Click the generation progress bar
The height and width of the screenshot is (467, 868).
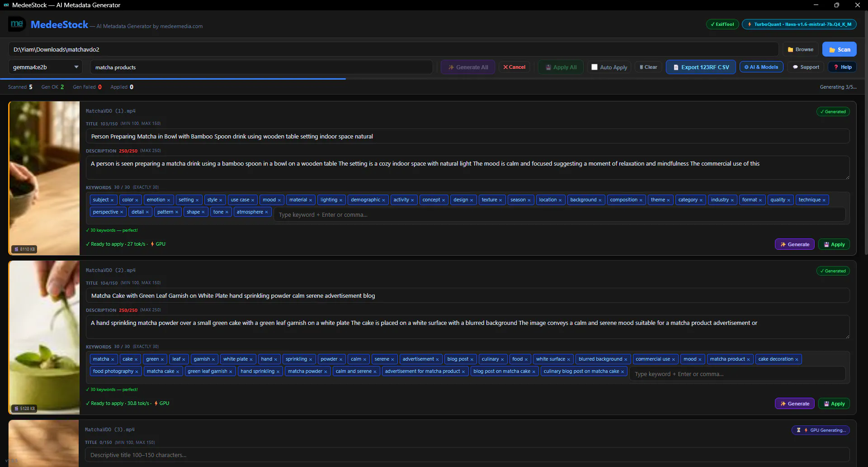tap(432, 79)
